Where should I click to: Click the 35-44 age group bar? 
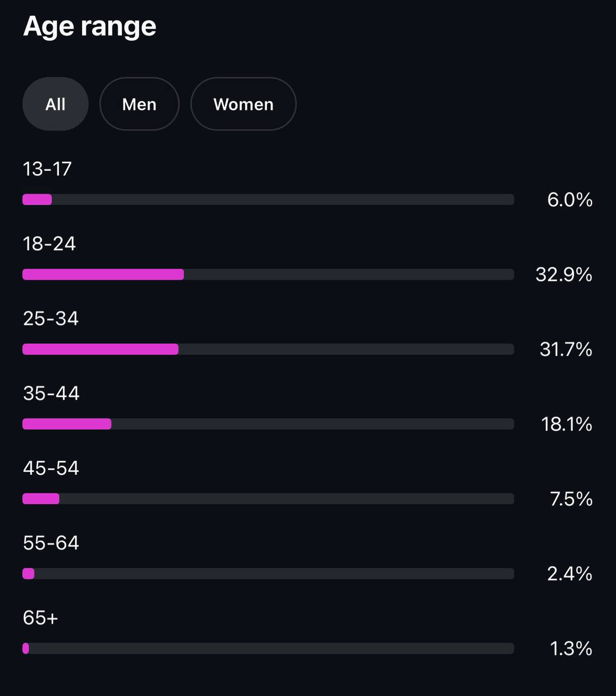[268, 424]
